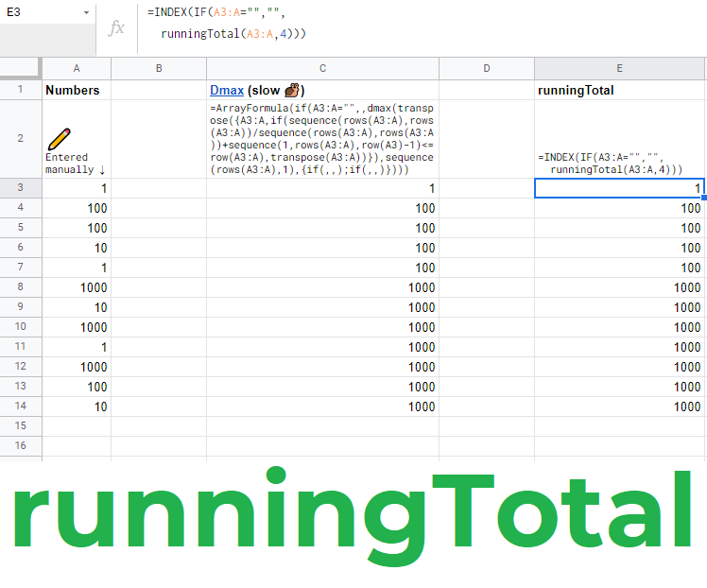Click cell C14 containing 1000
This screenshot has width=707, height=588.
tap(323, 406)
